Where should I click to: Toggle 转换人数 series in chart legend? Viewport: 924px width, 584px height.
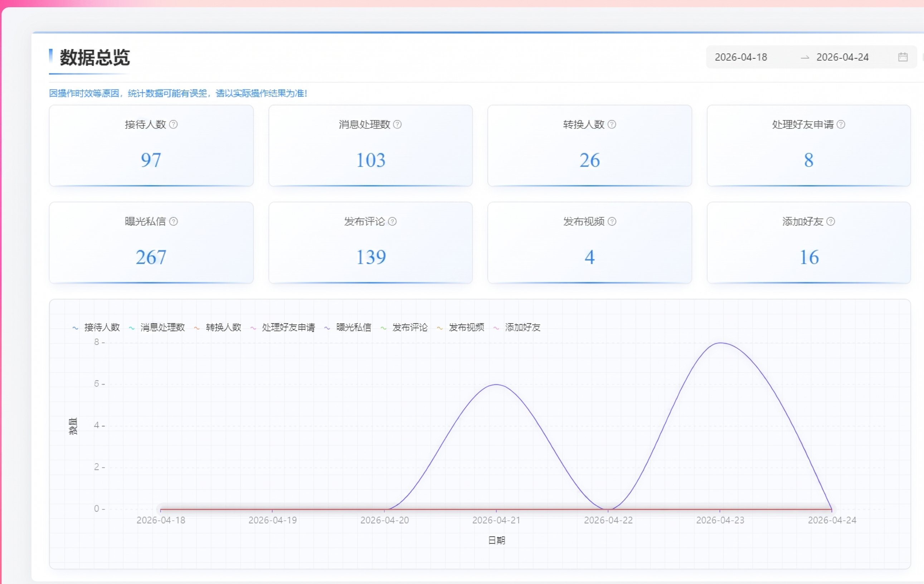coord(218,327)
